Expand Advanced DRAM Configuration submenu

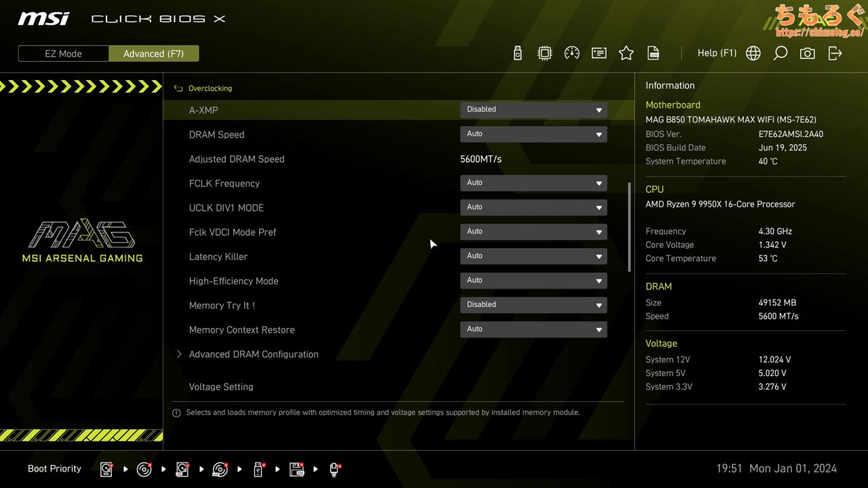point(253,354)
